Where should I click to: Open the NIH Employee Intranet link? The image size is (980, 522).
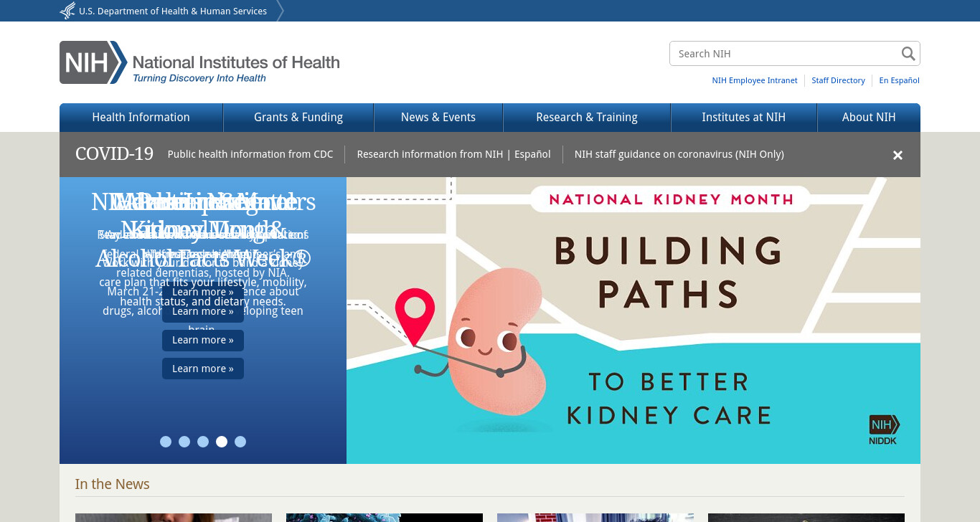(x=755, y=80)
